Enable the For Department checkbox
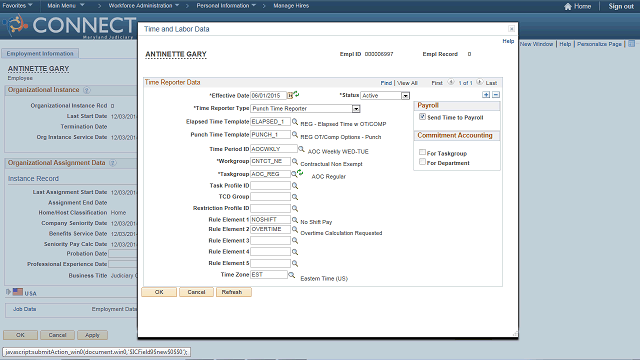The height and width of the screenshot is (360, 640). 422,162
